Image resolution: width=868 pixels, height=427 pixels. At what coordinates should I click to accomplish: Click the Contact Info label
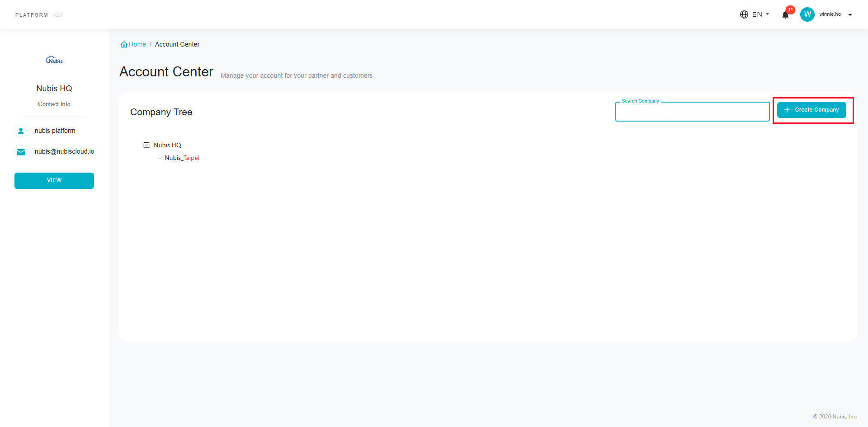54,104
